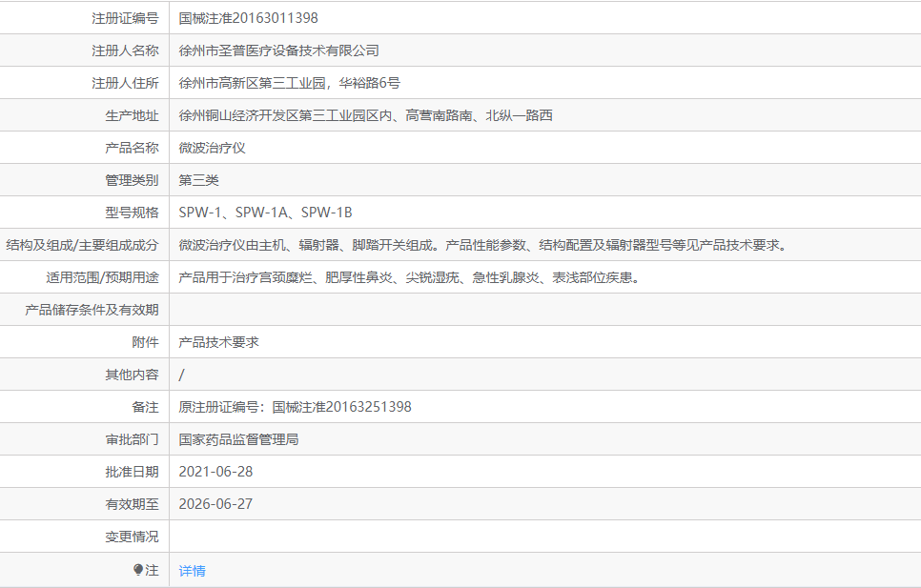Screen dimensions: 921x588
Task: Click the 适用范围/预期用途 label
Action: (x=102, y=277)
